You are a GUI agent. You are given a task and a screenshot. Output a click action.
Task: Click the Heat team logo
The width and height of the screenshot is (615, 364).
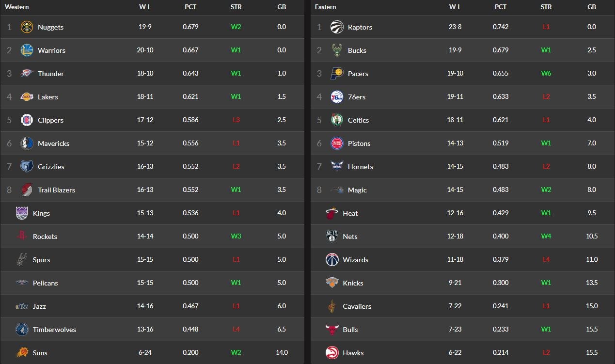pos(332,213)
